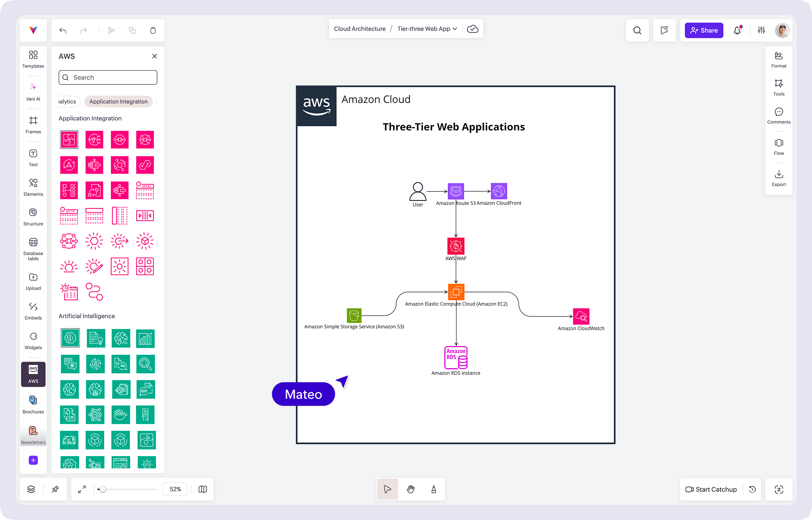Image resolution: width=812 pixels, height=520 pixels.
Task: Open the Database table panel
Action: click(33, 248)
